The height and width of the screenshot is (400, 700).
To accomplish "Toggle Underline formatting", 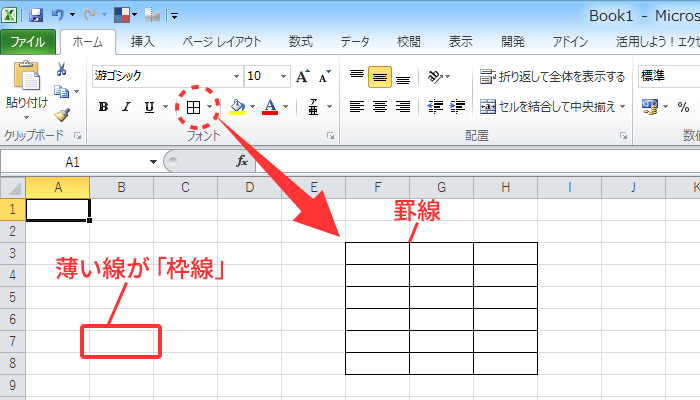I will [150, 107].
